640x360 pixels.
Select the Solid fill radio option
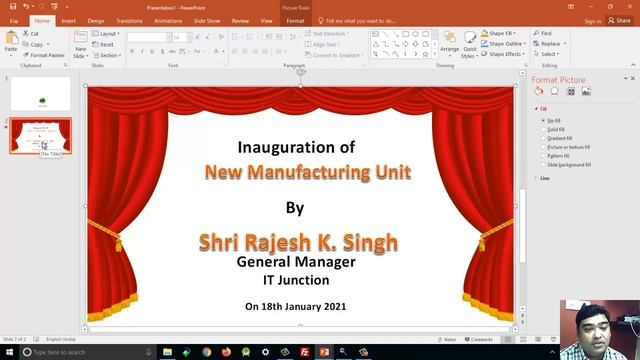[x=543, y=129]
